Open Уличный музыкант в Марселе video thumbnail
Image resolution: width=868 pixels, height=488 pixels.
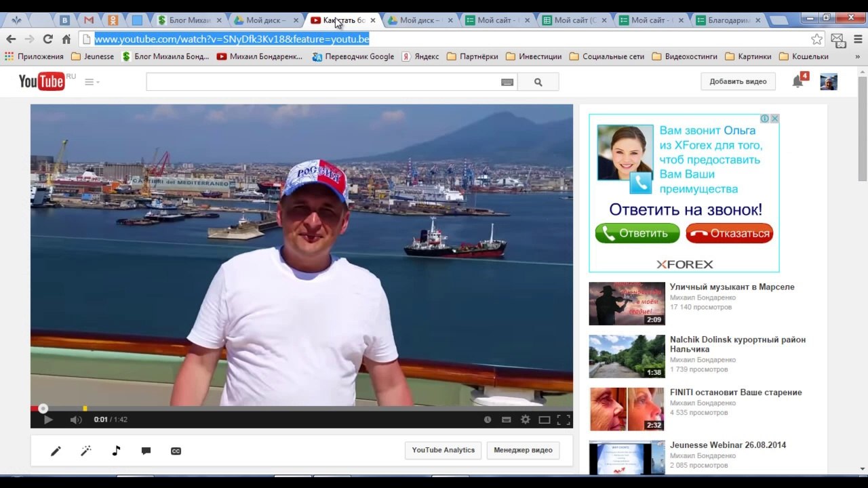[627, 304]
